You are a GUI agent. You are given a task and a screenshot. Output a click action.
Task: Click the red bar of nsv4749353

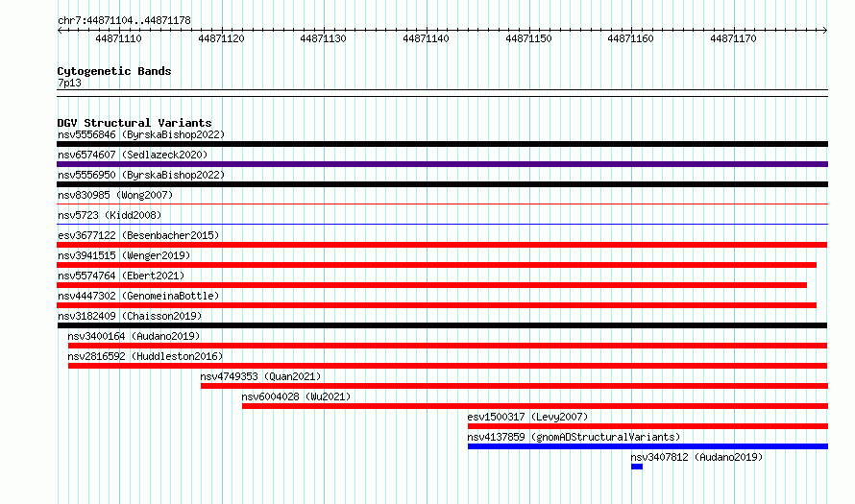click(x=514, y=386)
